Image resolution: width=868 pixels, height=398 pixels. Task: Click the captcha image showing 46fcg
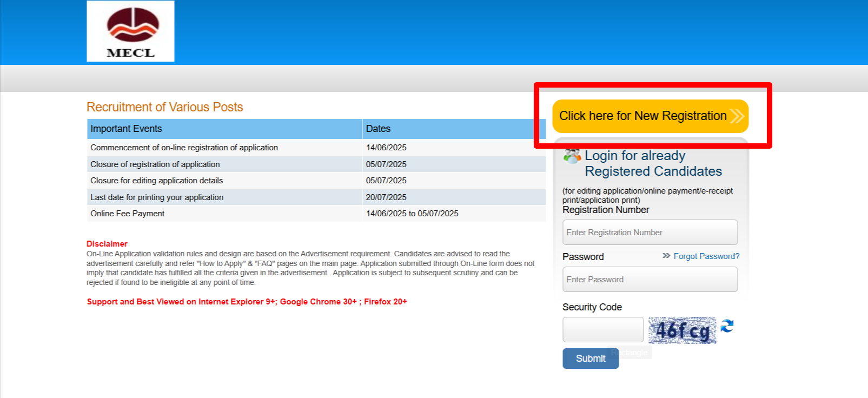pos(682,330)
